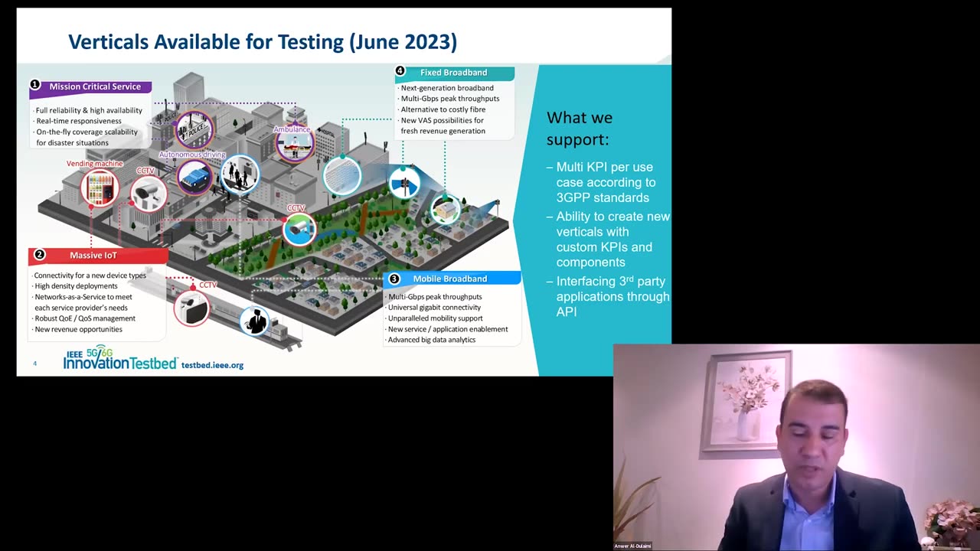Click the antenna tower circle icon

click(x=404, y=184)
